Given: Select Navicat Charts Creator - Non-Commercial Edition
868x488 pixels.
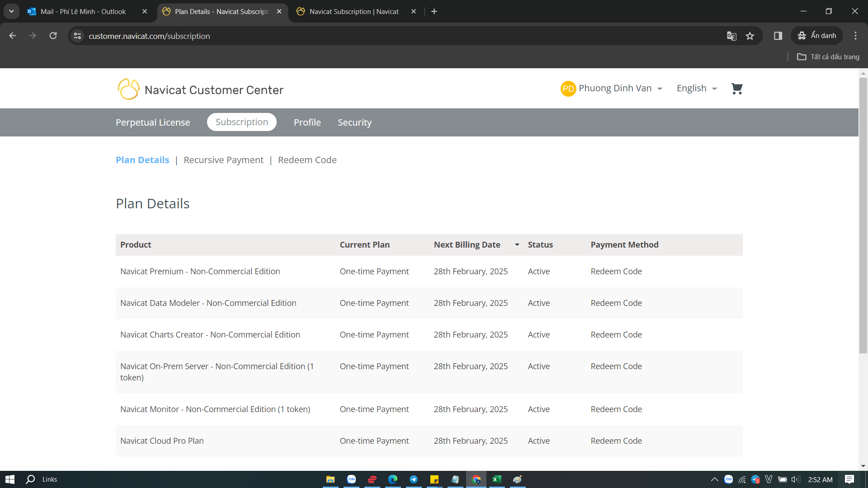Looking at the screenshot, I should point(429,335).
